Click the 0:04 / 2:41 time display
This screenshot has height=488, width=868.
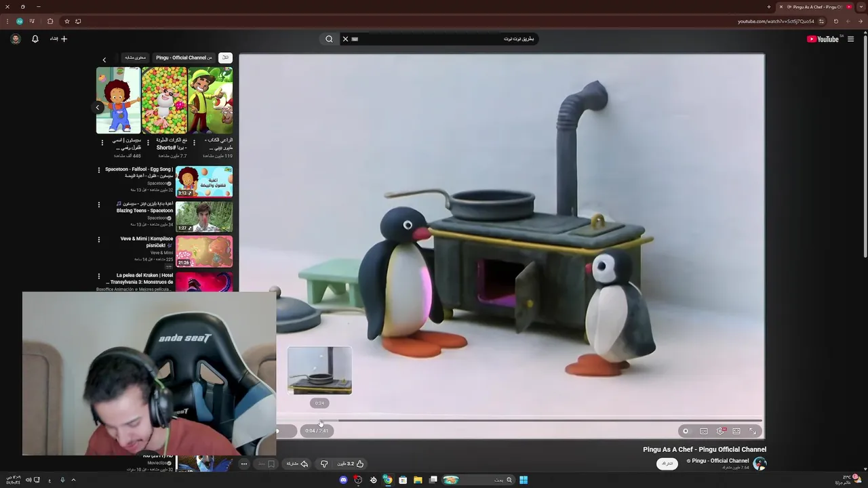[317, 430]
